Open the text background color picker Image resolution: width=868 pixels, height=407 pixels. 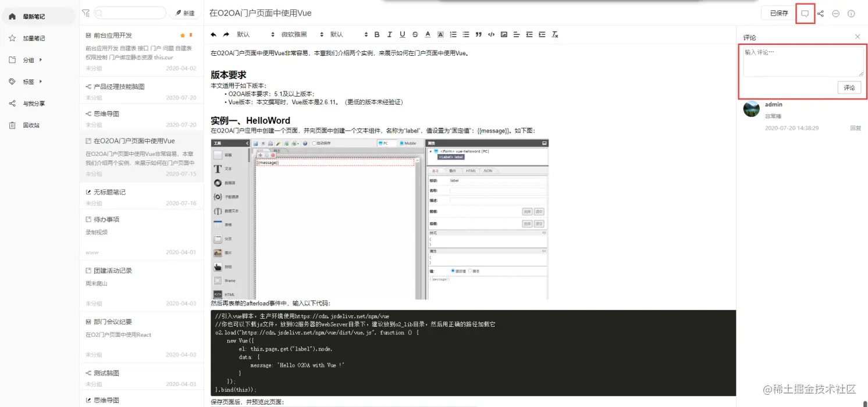pyautogui.click(x=440, y=34)
